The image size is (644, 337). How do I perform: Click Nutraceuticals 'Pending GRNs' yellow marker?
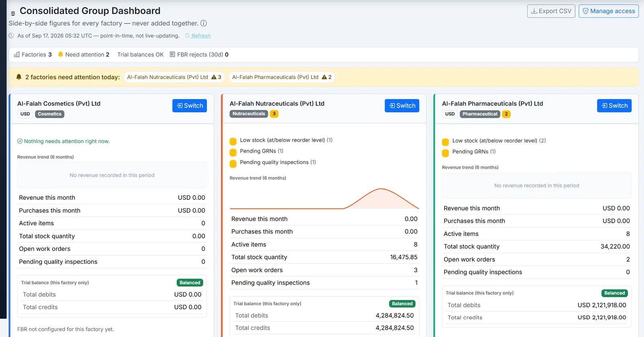click(x=233, y=153)
